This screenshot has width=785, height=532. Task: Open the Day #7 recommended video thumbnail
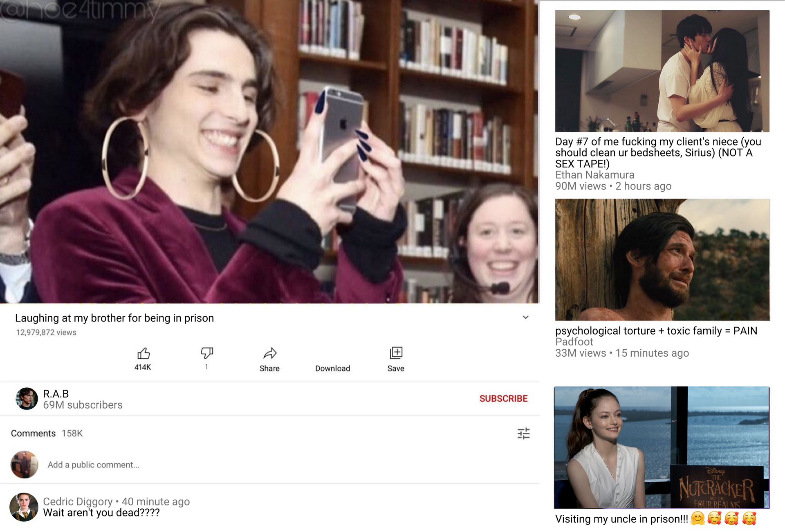(662, 71)
